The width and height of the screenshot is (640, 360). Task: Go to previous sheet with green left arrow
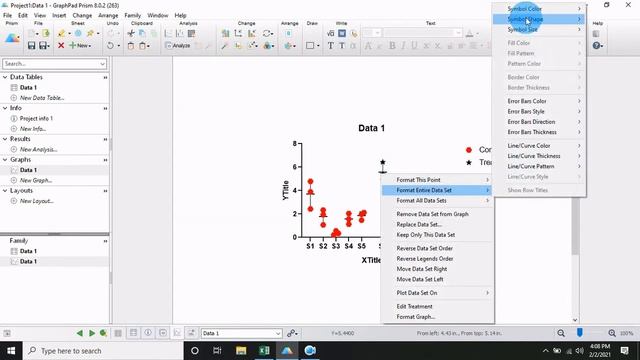(80, 333)
